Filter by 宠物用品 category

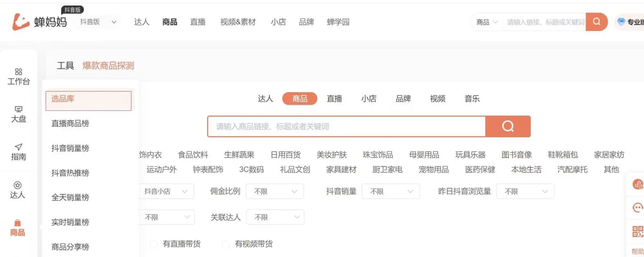tap(433, 170)
